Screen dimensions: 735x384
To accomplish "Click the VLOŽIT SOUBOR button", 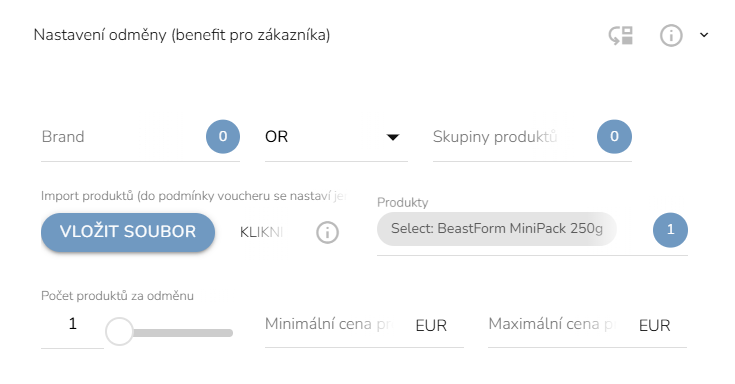I will tap(128, 232).
